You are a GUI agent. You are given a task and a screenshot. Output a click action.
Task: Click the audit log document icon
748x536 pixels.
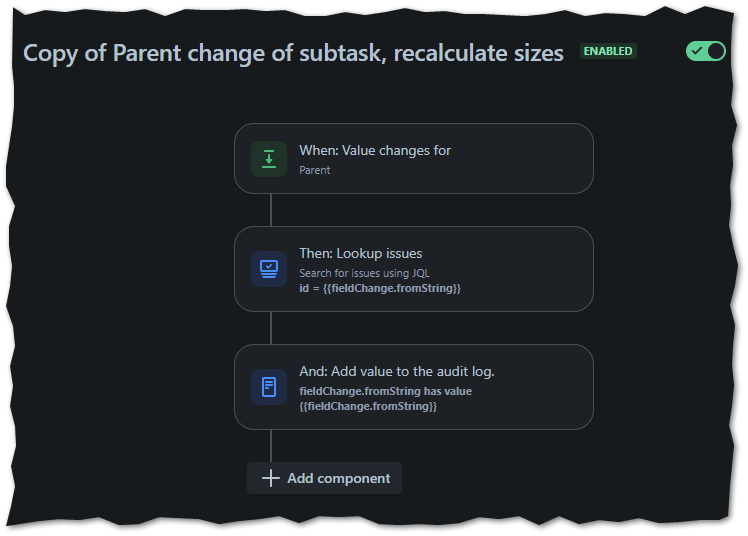pos(269,387)
